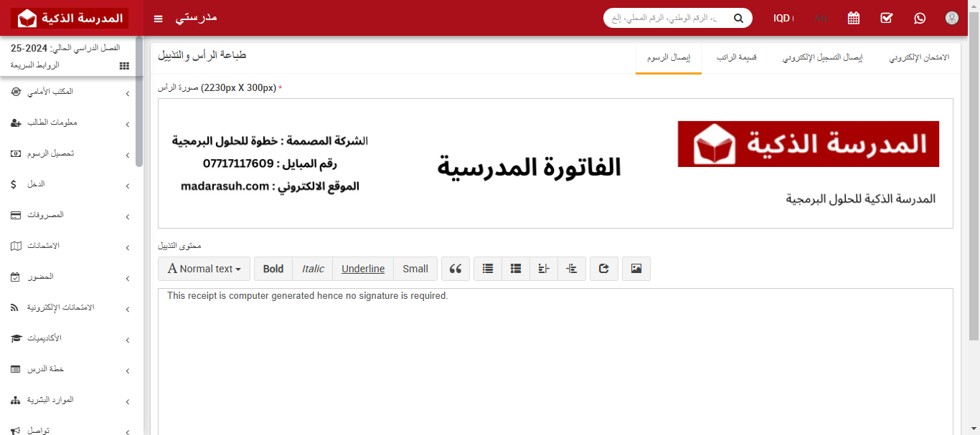The height and width of the screenshot is (435, 980).
Task: Add a blockquote in the editor
Action: [455, 268]
